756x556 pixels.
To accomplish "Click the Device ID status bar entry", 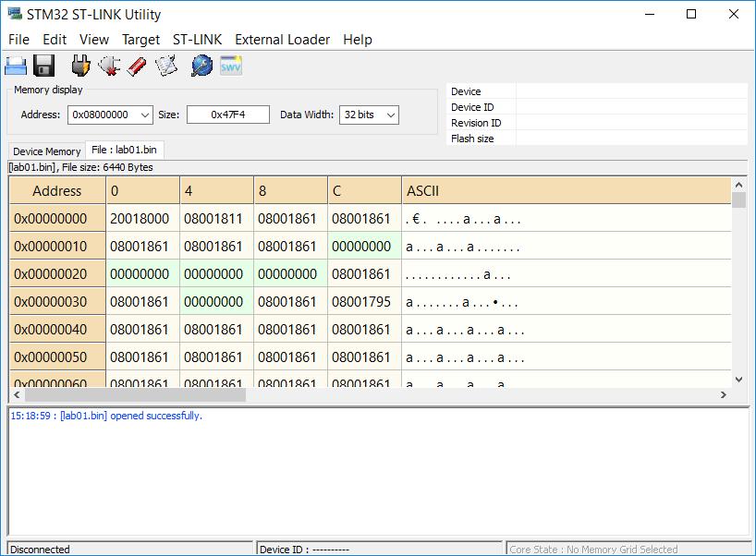I will (x=380, y=550).
